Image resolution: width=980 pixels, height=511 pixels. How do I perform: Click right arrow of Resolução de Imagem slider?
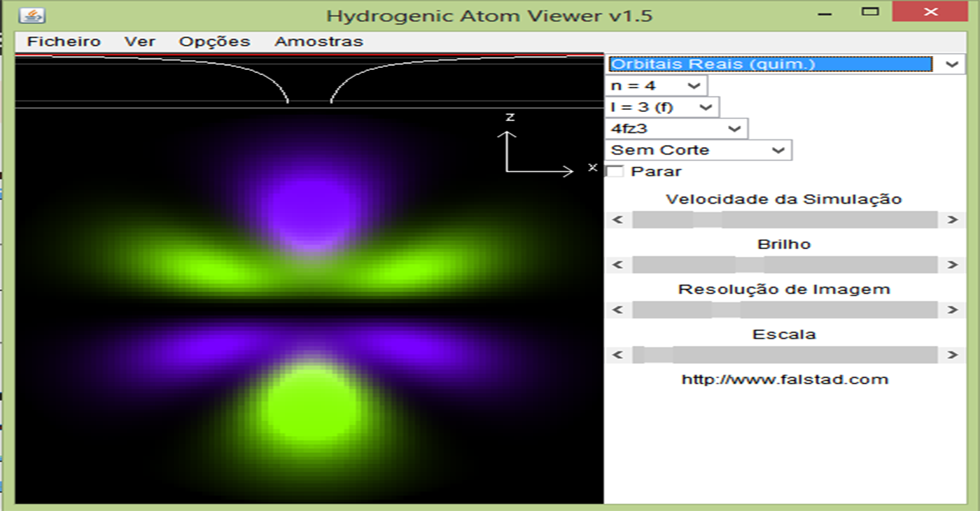click(x=953, y=310)
